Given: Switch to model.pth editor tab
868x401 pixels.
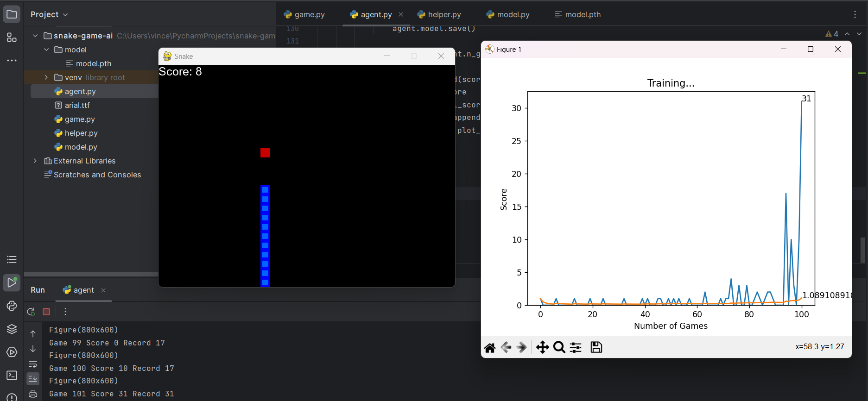Looking at the screenshot, I should (x=577, y=14).
